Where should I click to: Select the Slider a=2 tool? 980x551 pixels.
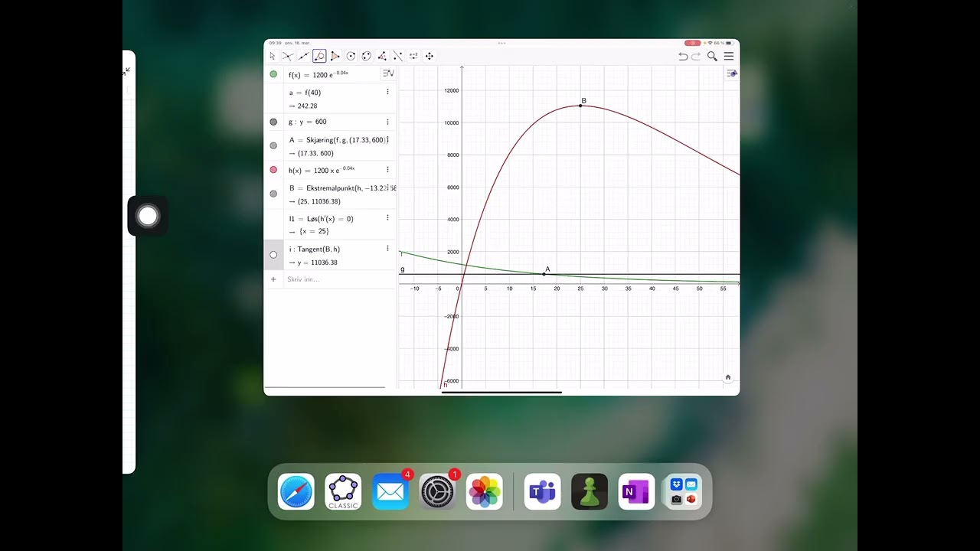point(413,56)
